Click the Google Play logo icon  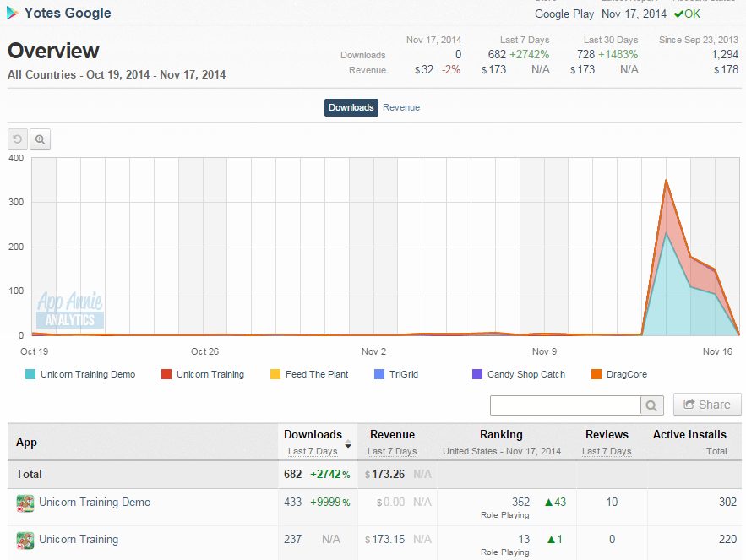[13, 13]
